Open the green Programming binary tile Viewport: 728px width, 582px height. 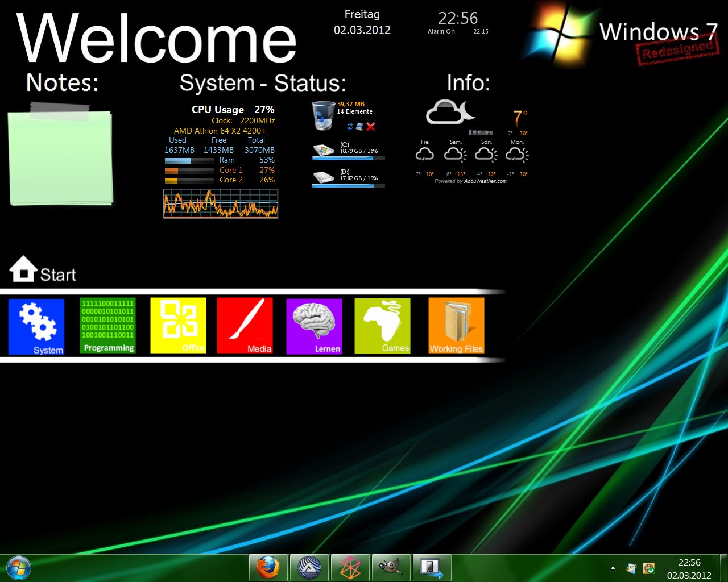click(x=108, y=326)
